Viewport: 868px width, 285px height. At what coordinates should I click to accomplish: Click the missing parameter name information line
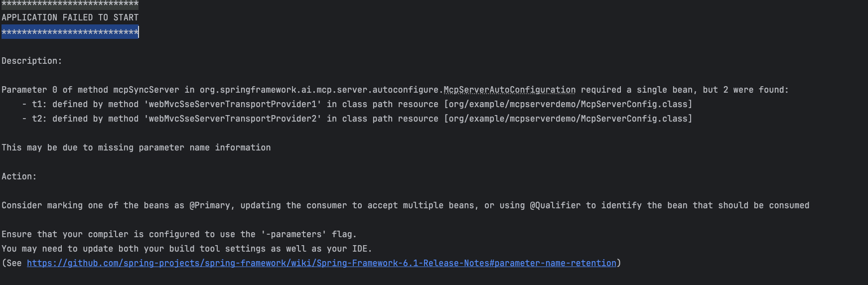(136, 147)
